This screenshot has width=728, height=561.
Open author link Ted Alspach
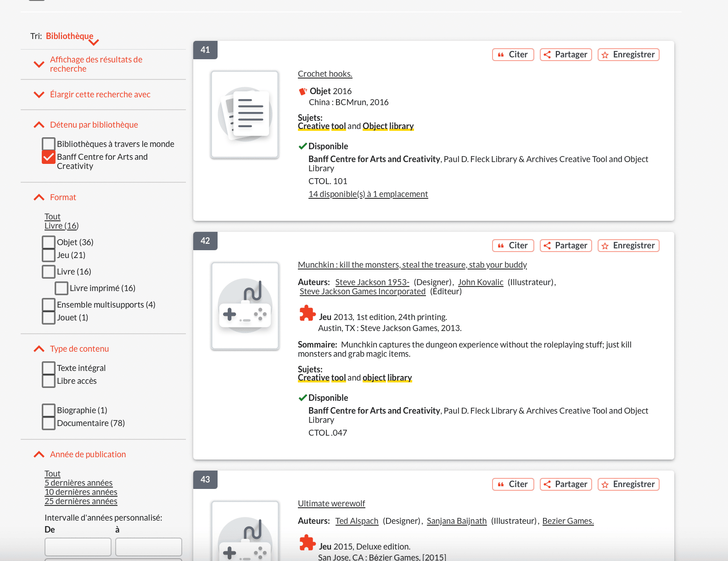pos(357,521)
